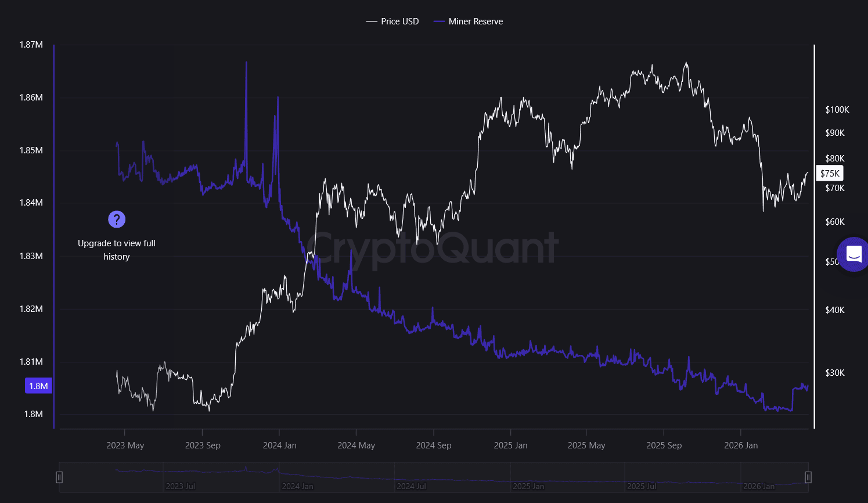Viewport: 868px width, 503px height.
Task: Click the $100K price axis label
Action: point(837,110)
